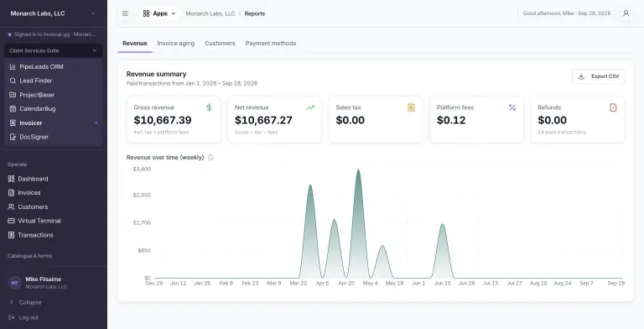Open ProjectBaser app
Image resolution: width=644 pixels, height=329 pixels.
tap(54, 95)
